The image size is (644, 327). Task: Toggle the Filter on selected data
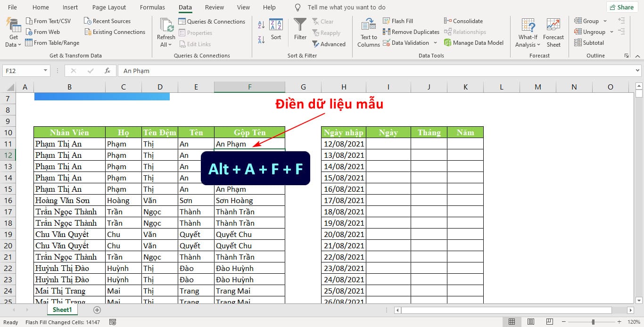(x=300, y=28)
